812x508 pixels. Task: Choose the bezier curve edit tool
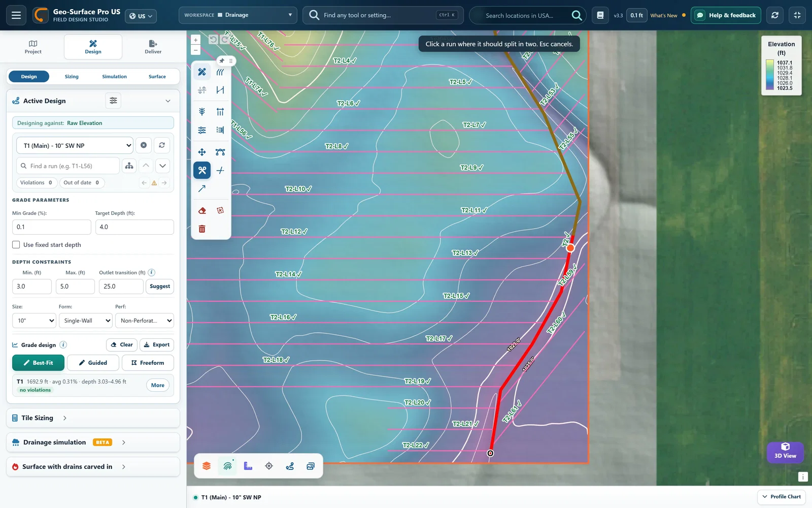(220, 152)
